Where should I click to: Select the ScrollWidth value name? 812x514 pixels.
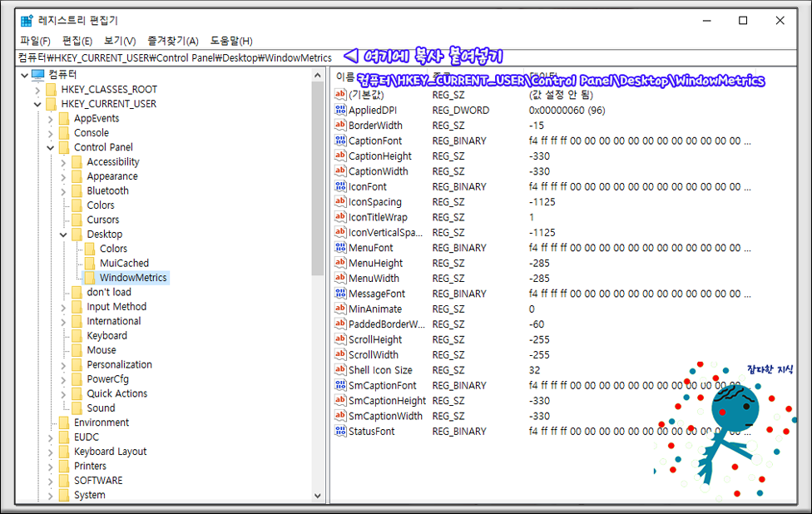pos(374,354)
